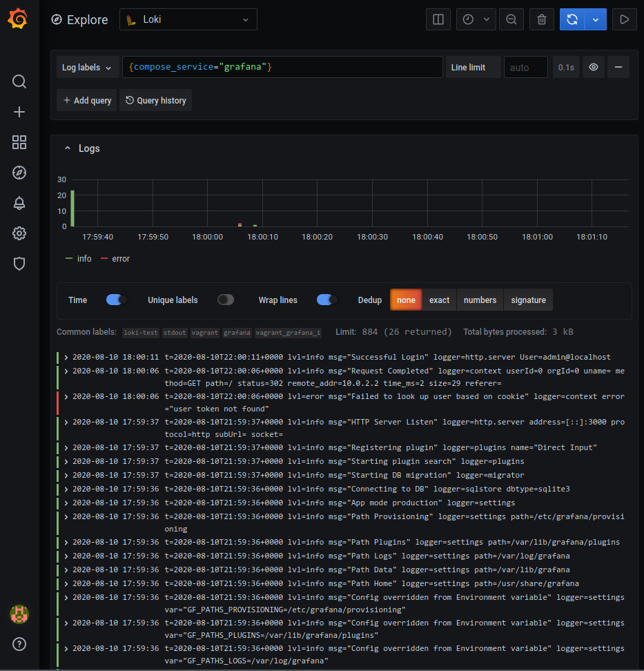
Task: Click the green bar in logs histogram
Action: point(72,208)
